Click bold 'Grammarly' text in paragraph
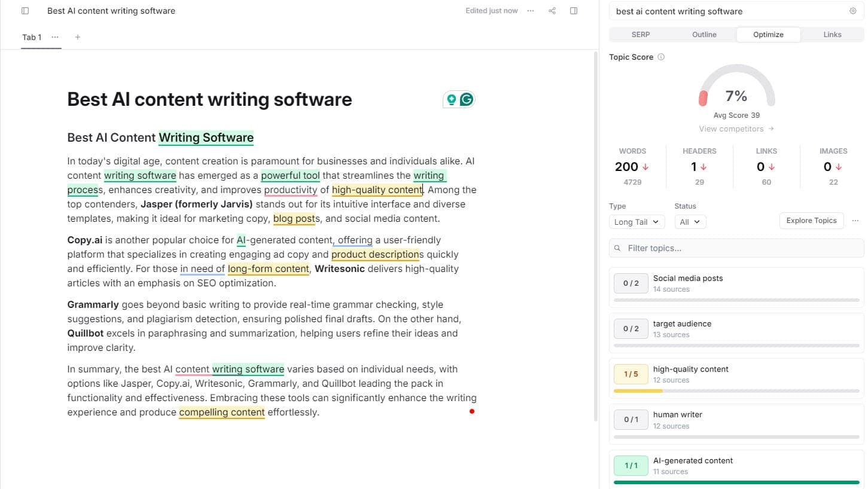The width and height of the screenshot is (868, 489). (x=93, y=304)
